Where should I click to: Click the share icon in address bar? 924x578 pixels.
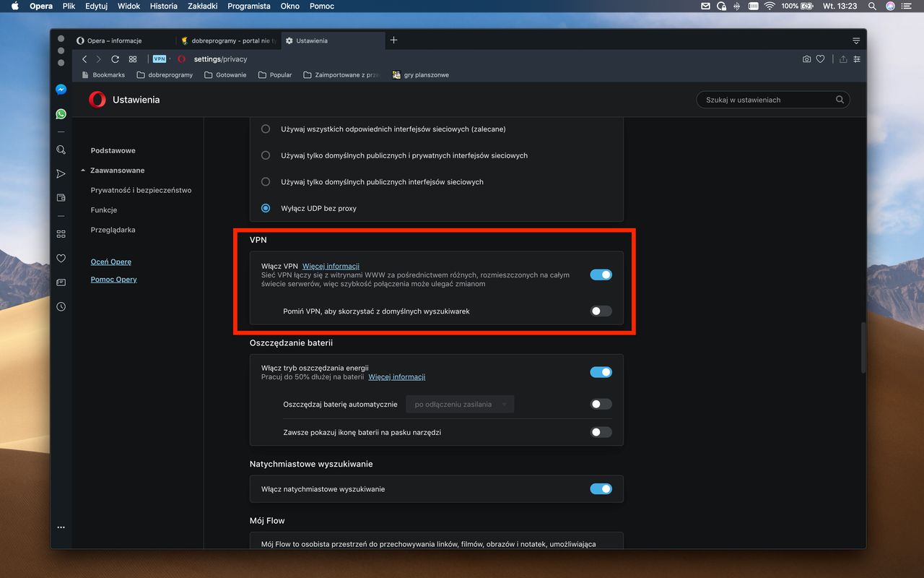(x=842, y=59)
